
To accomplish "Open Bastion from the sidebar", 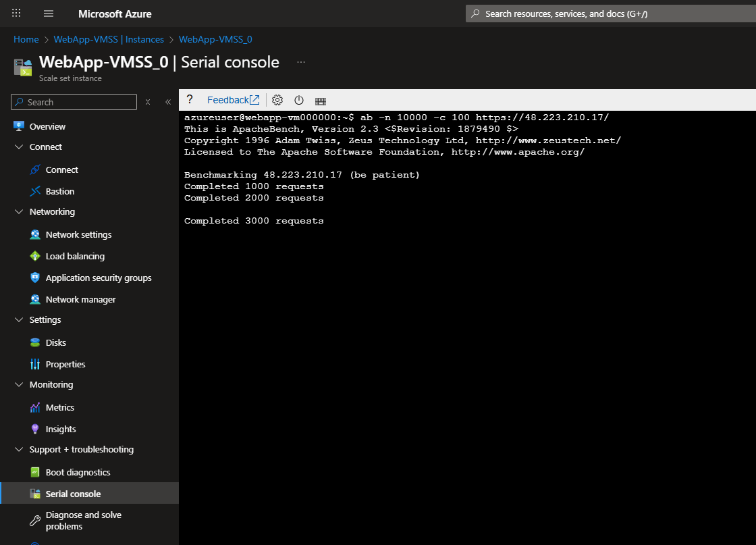I will pos(59,191).
